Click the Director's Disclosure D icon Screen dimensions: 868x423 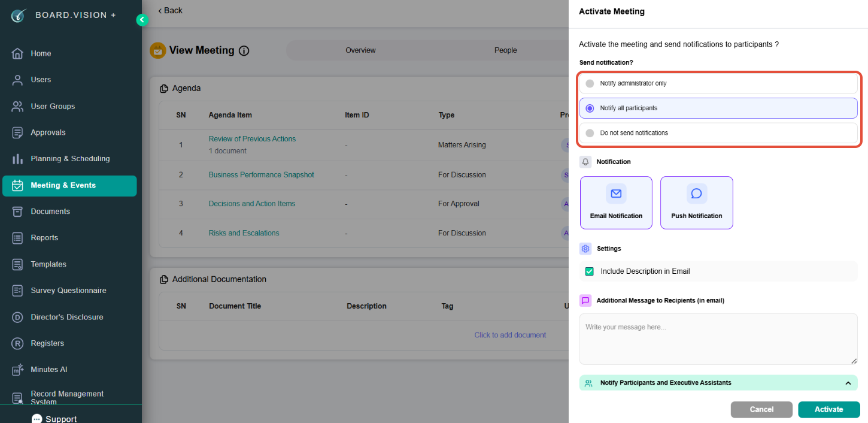click(x=17, y=317)
